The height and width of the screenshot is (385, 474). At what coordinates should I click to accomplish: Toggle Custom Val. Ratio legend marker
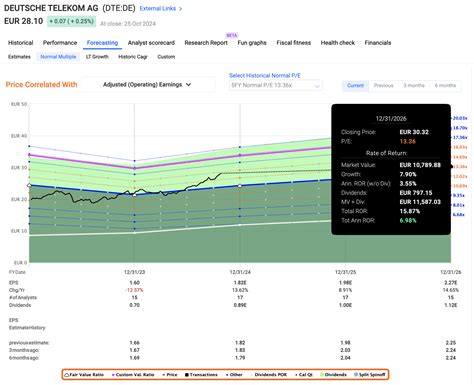click(x=113, y=375)
